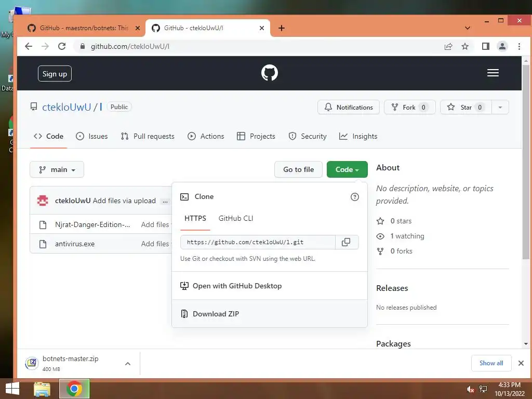Open the Security tab
532x399 pixels.
point(308,136)
